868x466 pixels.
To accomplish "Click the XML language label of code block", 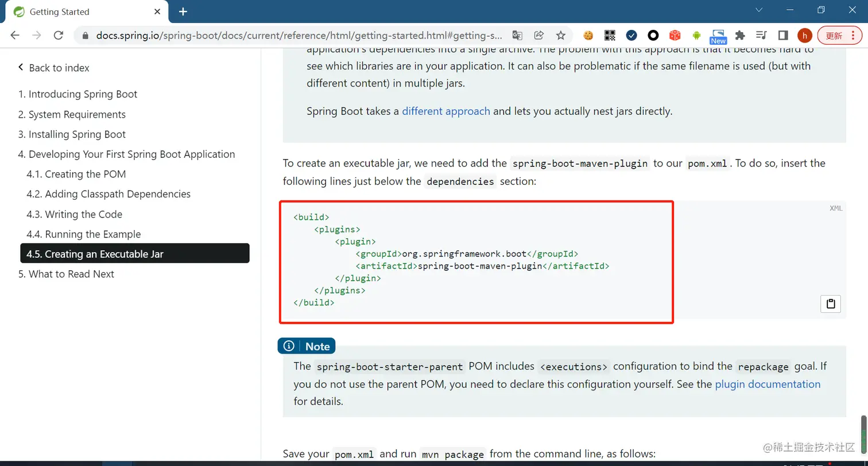I will point(836,208).
